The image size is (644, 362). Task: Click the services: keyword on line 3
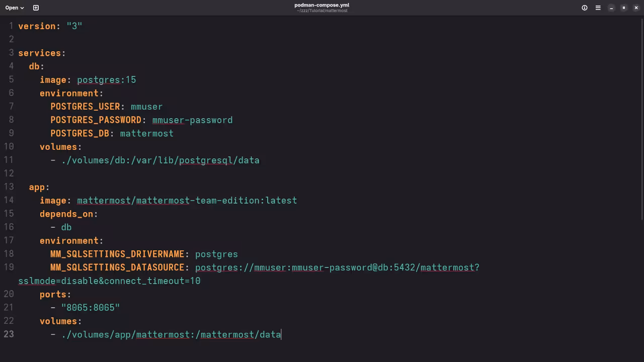tap(39, 53)
